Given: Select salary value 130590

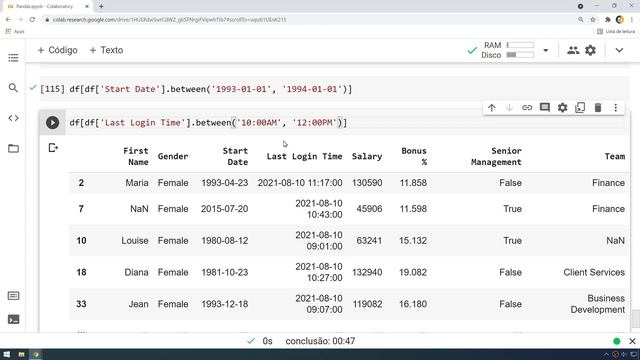Looking at the screenshot, I should 367,183.
